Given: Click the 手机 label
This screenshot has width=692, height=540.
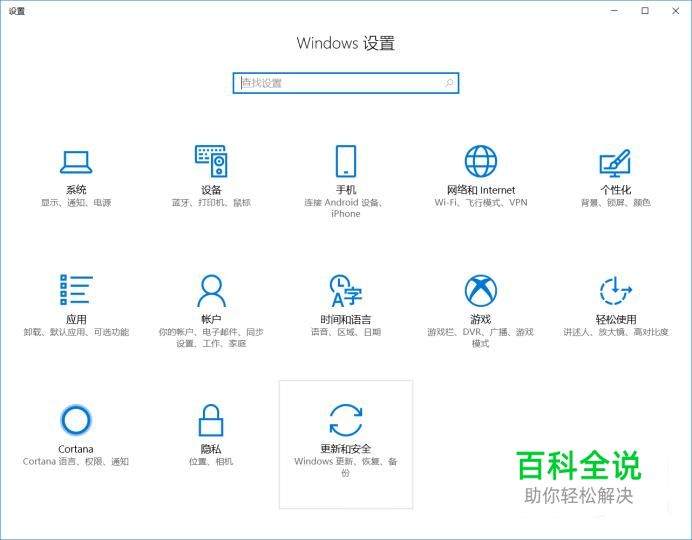Looking at the screenshot, I should coord(346,190).
